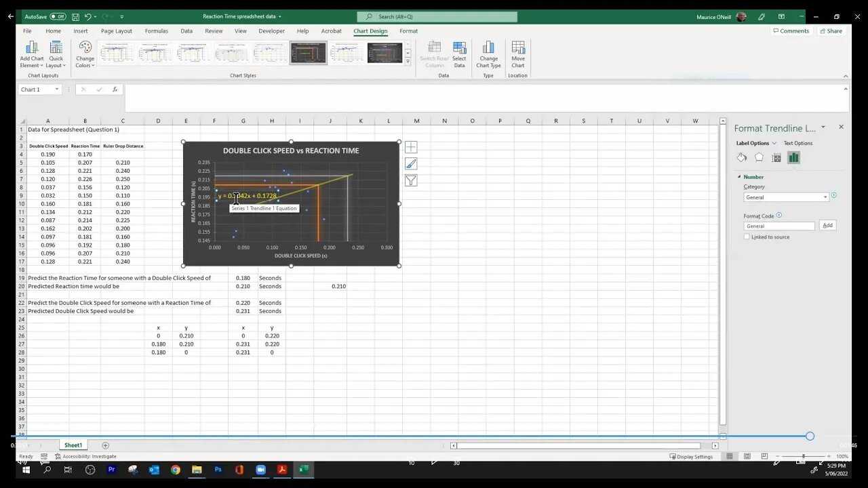Open the Customize Quick Access Toolbar dropdown

coord(121,16)
